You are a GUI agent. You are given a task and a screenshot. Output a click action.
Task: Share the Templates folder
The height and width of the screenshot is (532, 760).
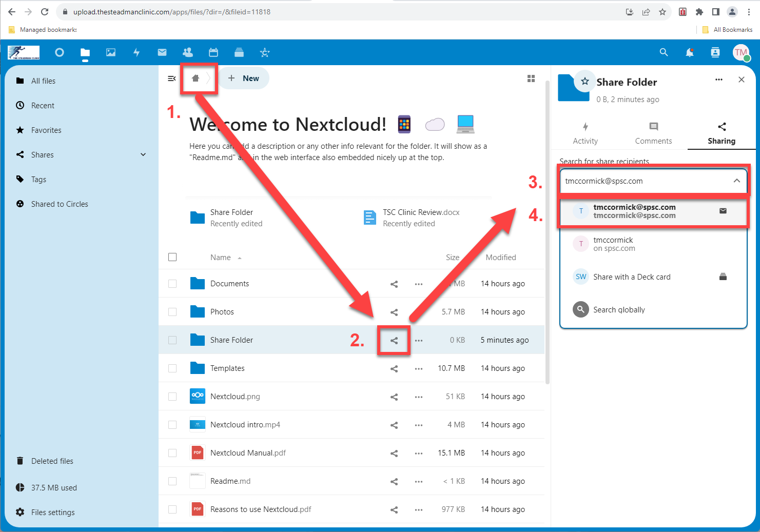394,368
